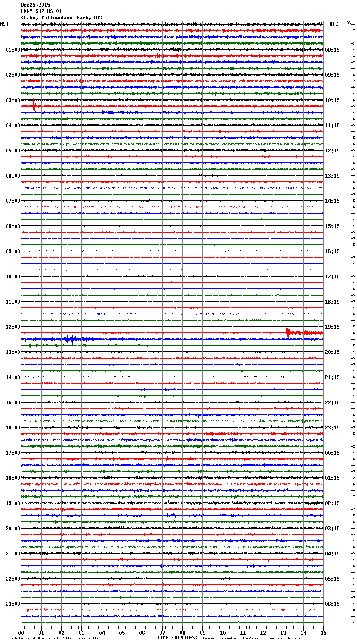Select the 09:00 MST time label

tap(13, 251)
